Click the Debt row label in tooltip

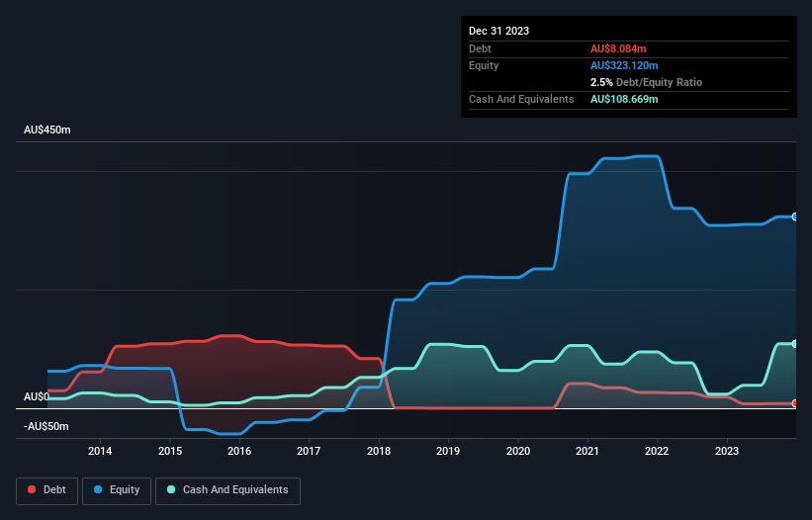tap(480, 48)
